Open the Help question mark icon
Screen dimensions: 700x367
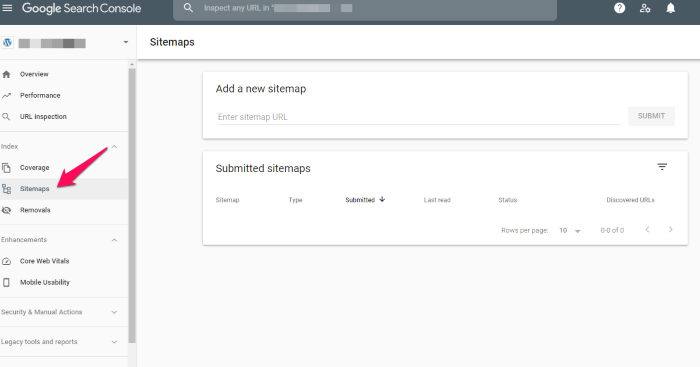pos(619,8)
